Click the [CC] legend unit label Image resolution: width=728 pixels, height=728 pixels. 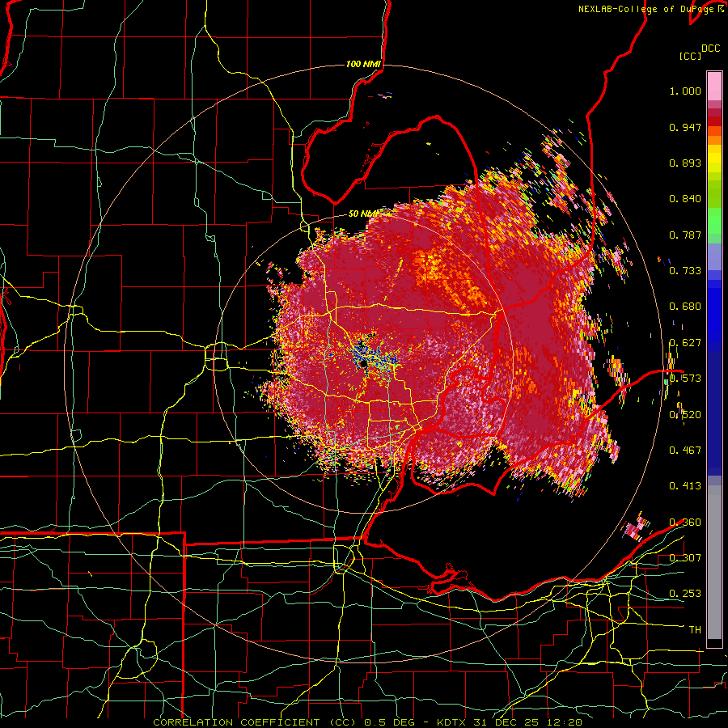pos(691,56)
